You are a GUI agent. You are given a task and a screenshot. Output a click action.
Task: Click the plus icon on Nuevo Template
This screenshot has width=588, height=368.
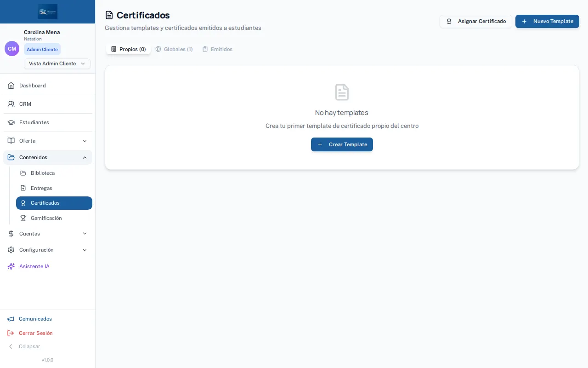(x=524, y=21)
